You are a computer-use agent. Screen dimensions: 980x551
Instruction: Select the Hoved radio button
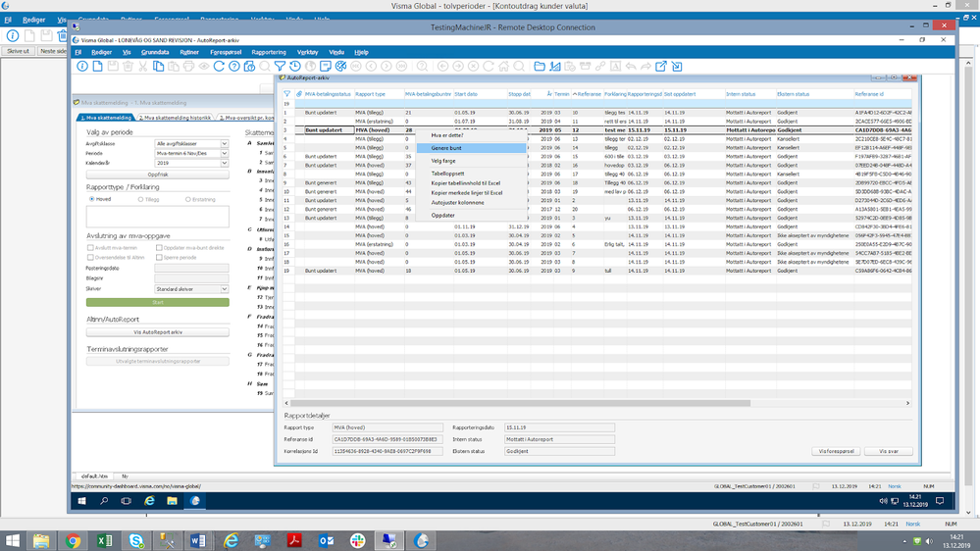pyautogui.click(x=92, y=199)
